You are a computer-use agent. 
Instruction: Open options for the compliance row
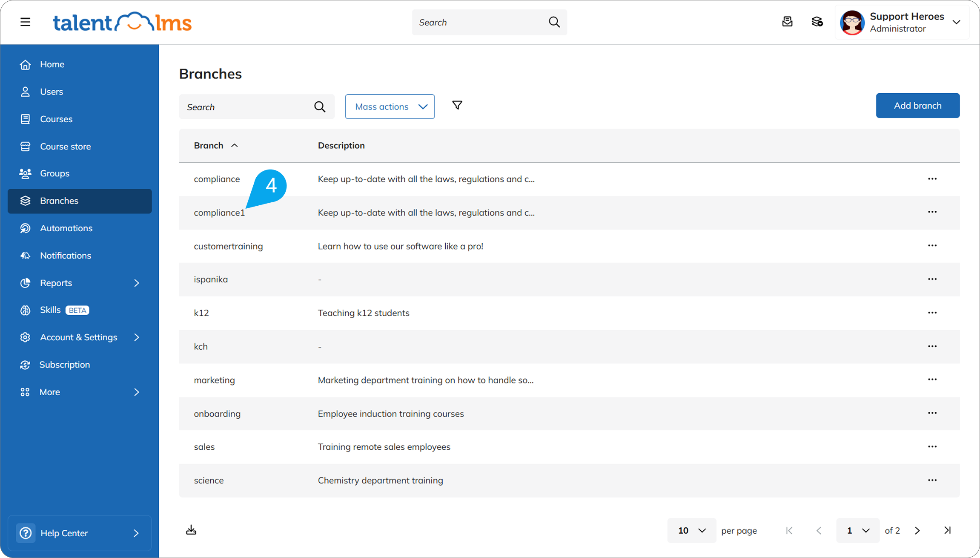[932, 178]
